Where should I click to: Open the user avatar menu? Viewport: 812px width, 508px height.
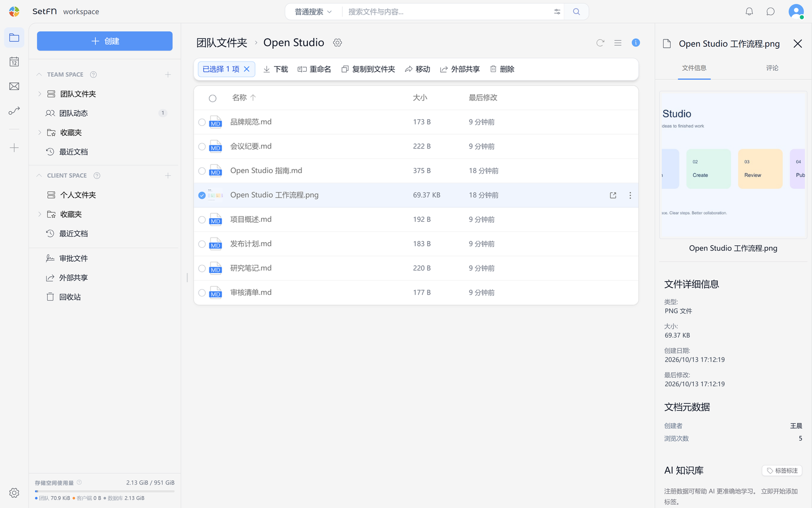(796, 11)
